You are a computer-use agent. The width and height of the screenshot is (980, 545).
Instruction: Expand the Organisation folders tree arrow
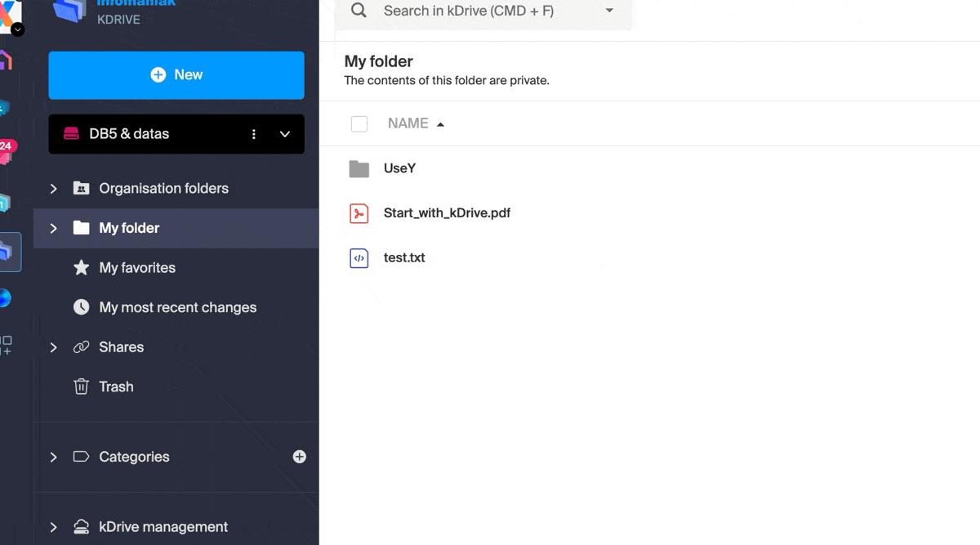54,189
